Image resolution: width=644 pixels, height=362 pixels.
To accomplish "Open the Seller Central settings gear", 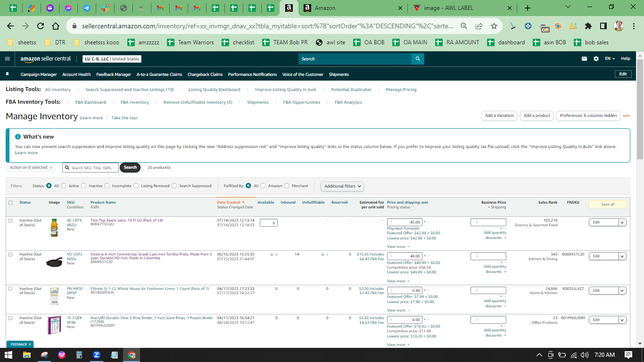I will (596, 59).
